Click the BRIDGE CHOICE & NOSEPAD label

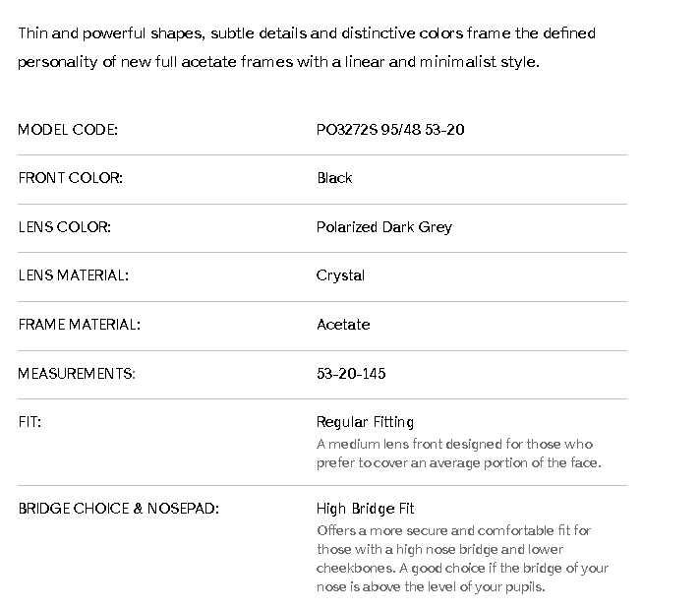coord(118,509)
